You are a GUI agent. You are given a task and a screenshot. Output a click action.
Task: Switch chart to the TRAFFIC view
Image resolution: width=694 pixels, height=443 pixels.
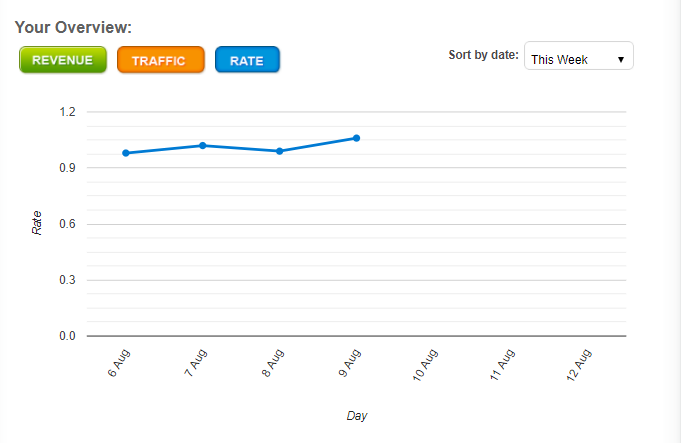click(160, 60)
